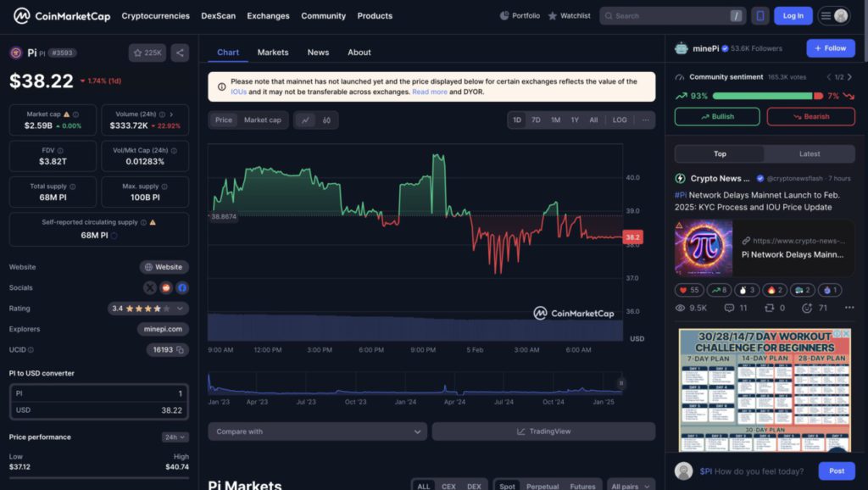Open chart more options ellipsis

pyautogui.click(x=645, y=120)
